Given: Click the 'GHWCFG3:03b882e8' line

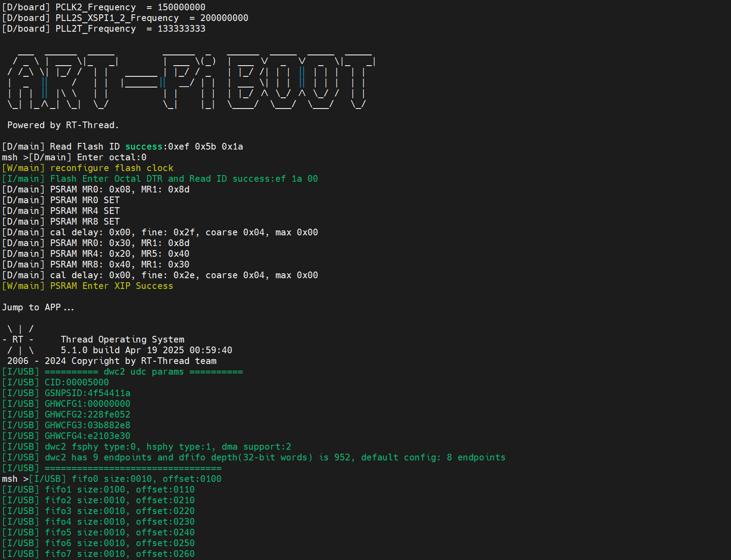Looking at the screenshot, I should click(x=66, y=425).
